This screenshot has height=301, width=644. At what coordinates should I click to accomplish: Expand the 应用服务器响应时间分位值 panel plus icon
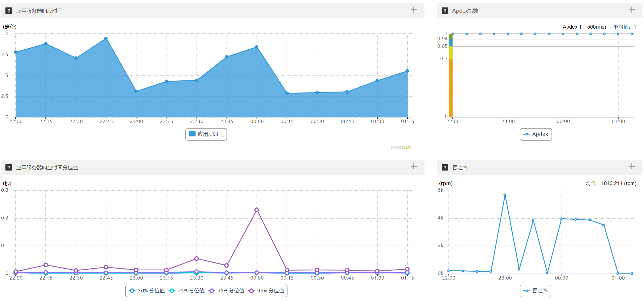[413, 167]
